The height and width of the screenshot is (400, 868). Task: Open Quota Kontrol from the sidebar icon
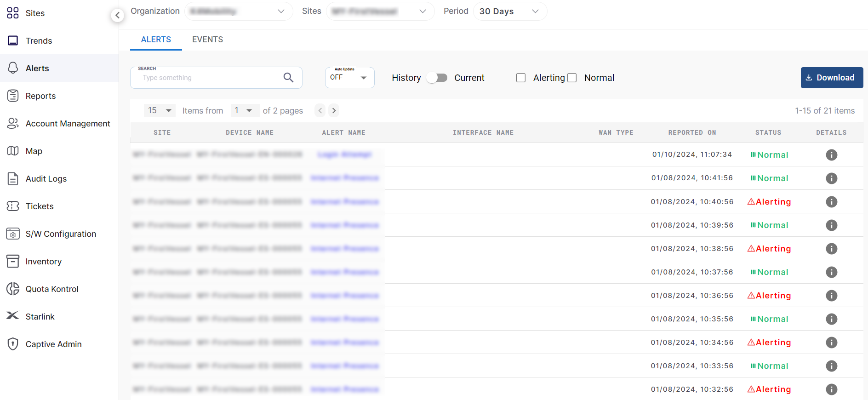point(13,289)
